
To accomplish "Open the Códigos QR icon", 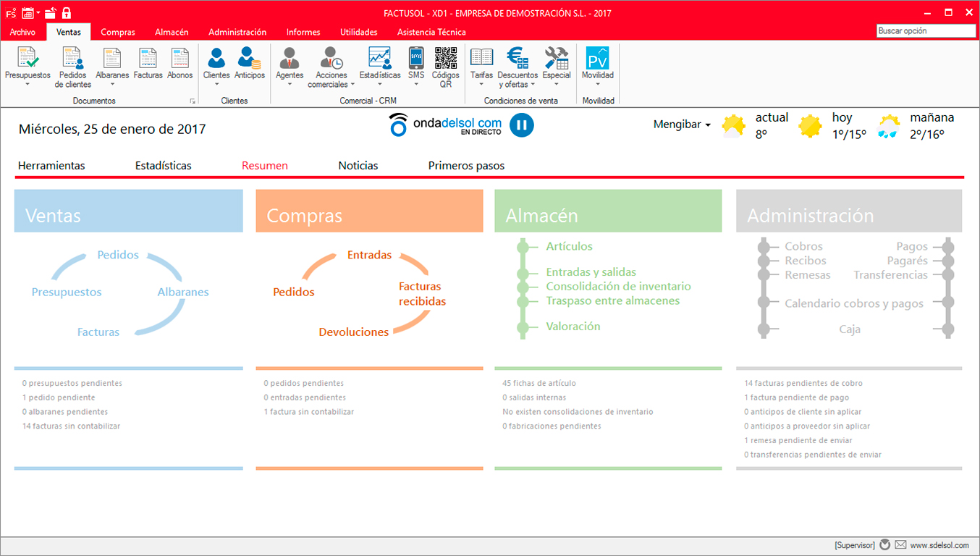I will pyautogui.click(x=445, y=58).
